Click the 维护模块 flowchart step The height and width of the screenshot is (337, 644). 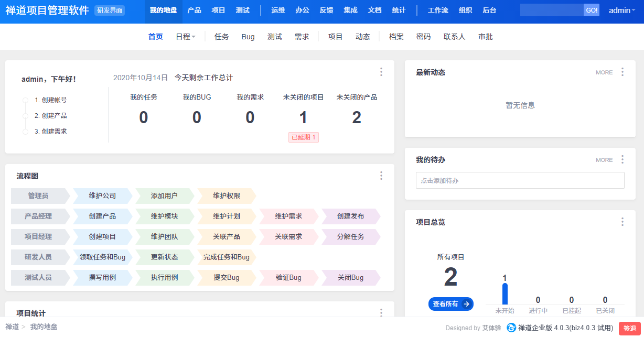pos(165,216)
